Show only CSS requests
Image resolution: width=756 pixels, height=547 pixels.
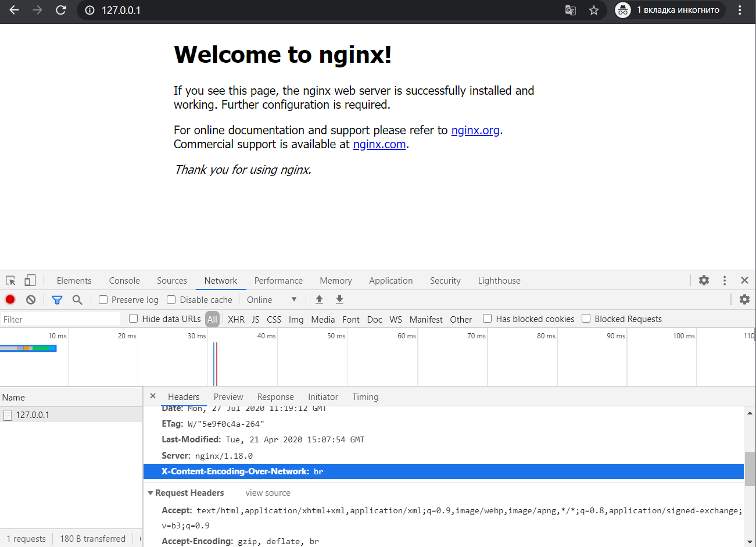(x=274, y=319)
